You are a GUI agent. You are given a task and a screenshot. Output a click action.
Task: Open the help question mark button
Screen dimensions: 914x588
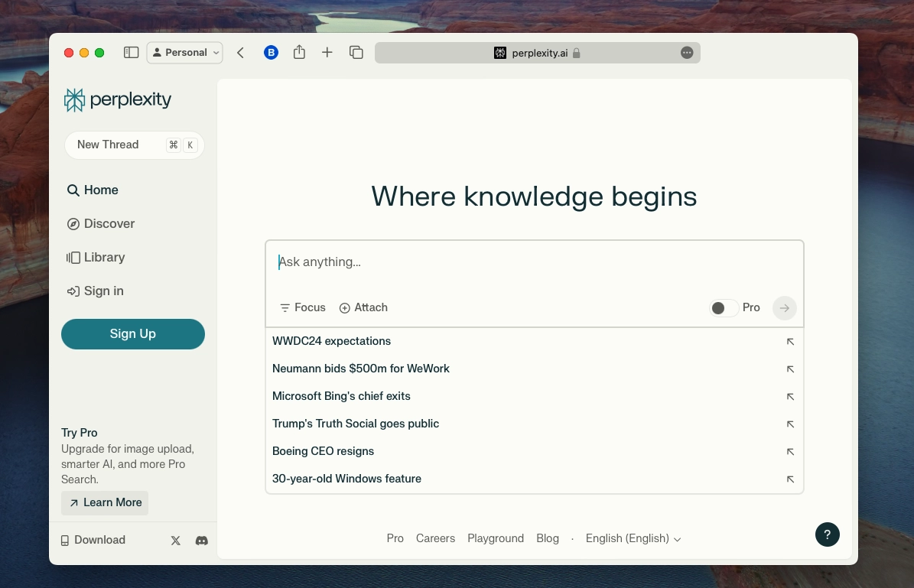click(827, 534)
